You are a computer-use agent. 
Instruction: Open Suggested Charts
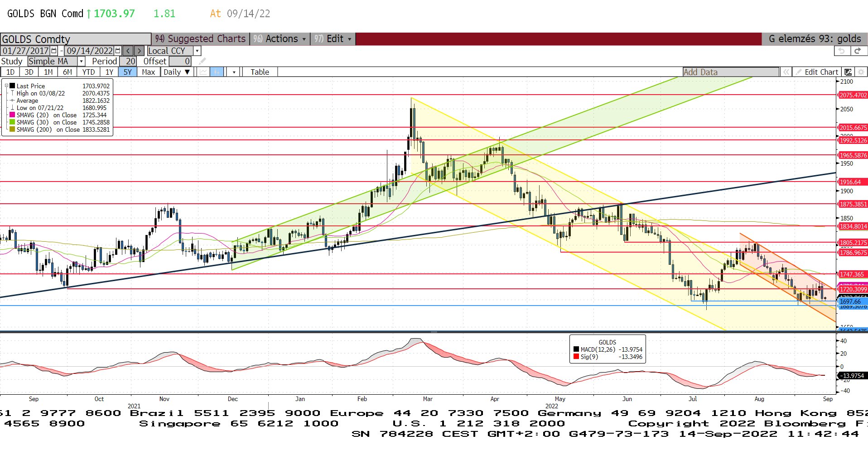pyautogui.click(x=201, y=39)
